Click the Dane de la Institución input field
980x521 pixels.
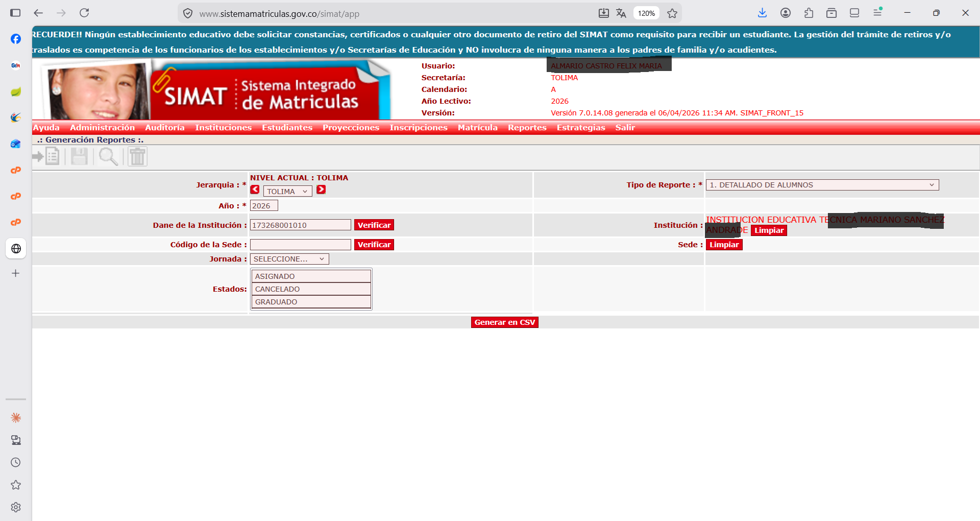point(301,225)
